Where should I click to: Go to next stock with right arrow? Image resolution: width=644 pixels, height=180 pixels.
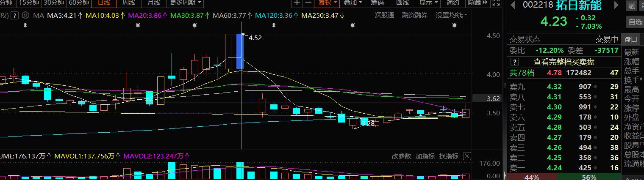616,5
